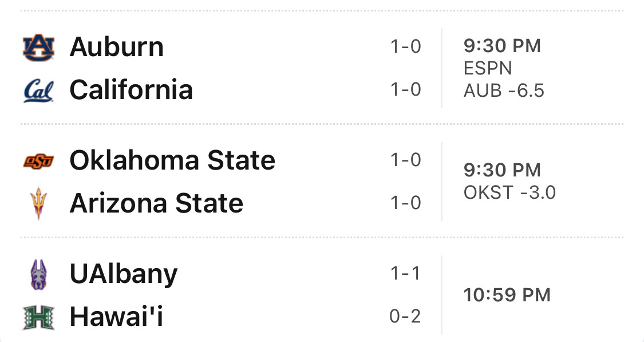This screenshot has width=644, height=342.
Task: Click the Cal Bears logo
Action: point(38,91)
